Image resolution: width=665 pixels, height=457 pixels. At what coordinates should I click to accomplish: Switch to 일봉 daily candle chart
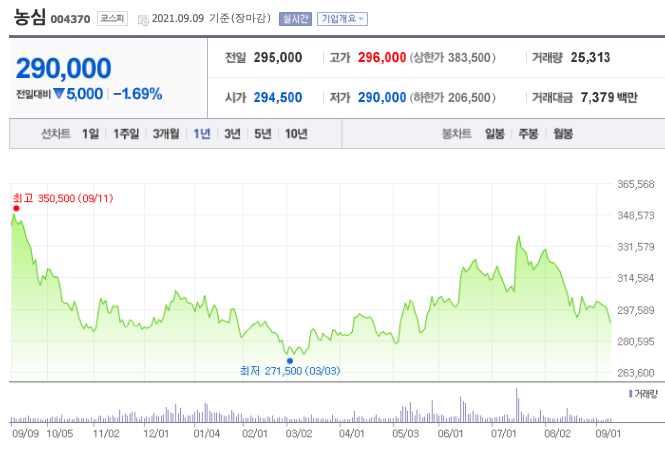click(x=495, y=134)
